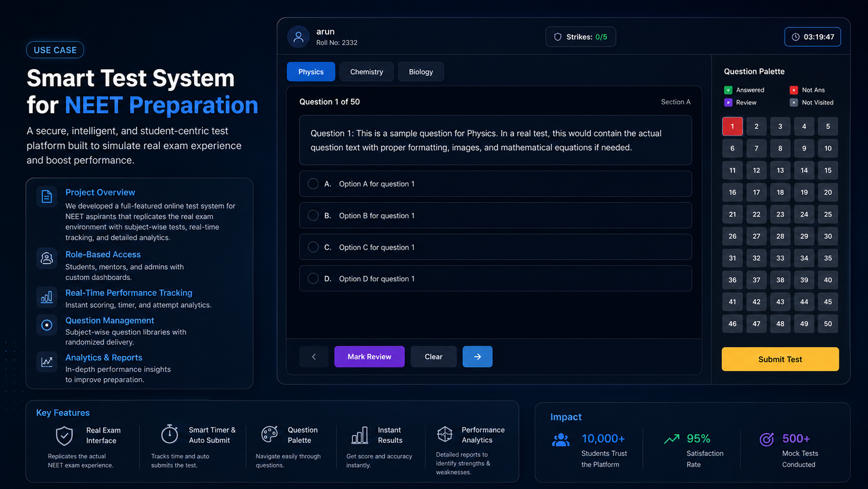Mark the question for review
Viewport: 868px width, 489px height.
(x=369, y=357)
